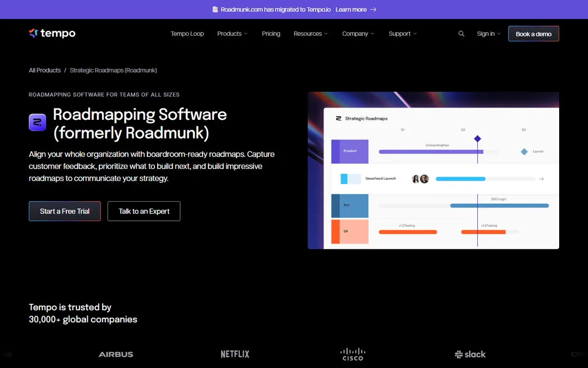This screenshot has width=588, height=368.
Task: Expand the Support dropdown menu
Action: click(x=403, y=34)
